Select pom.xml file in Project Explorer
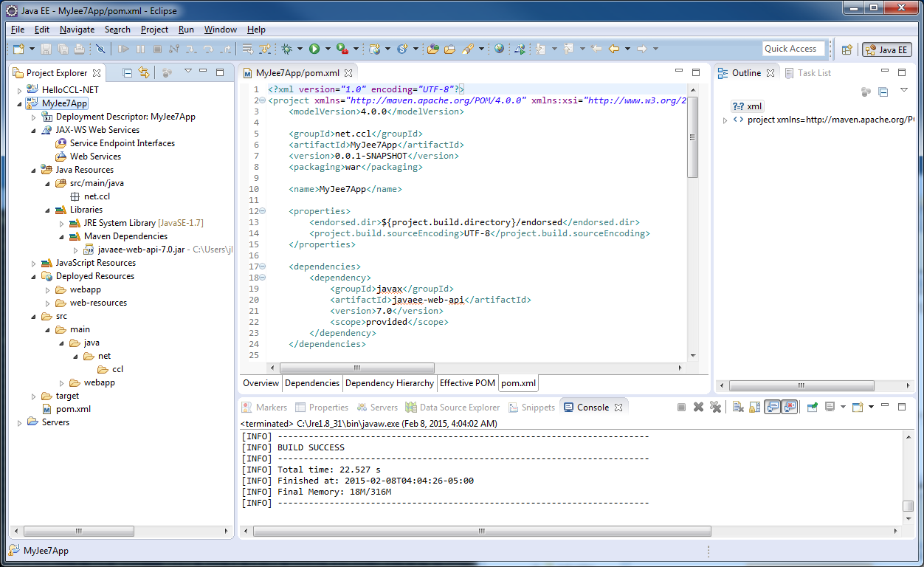The height and width of the screenshot is (567, 924). tap(73, 409)
